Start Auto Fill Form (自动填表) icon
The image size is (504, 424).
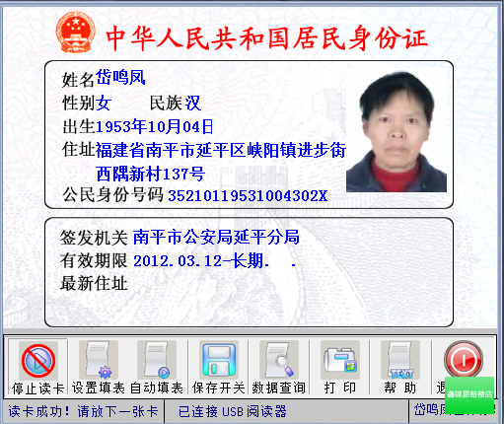pos(157,360)
